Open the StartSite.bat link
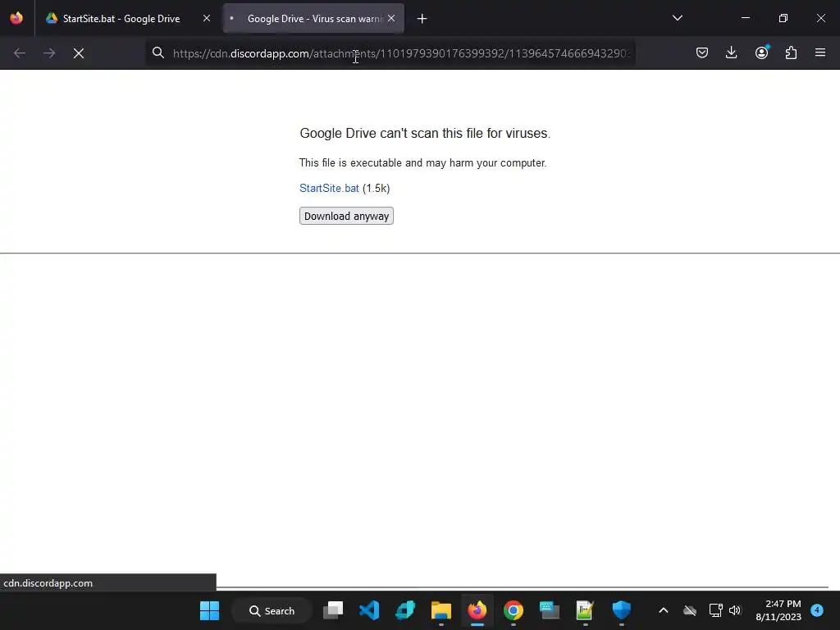This screenshot has width=840, height=630. pyautogui.click(x=329, y=188)
